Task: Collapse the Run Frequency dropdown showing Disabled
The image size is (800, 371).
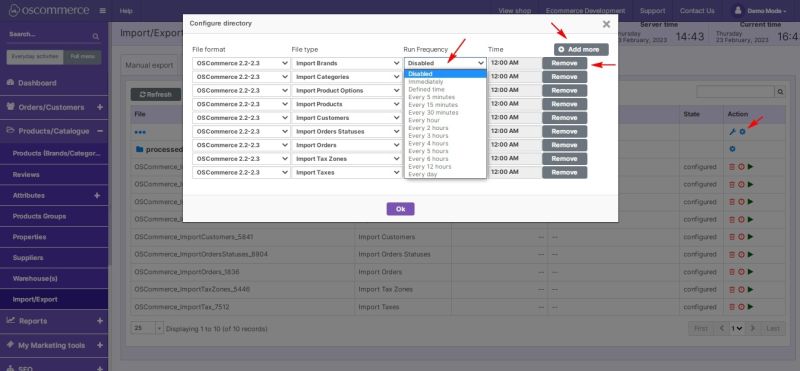Action: coord(445,63)
